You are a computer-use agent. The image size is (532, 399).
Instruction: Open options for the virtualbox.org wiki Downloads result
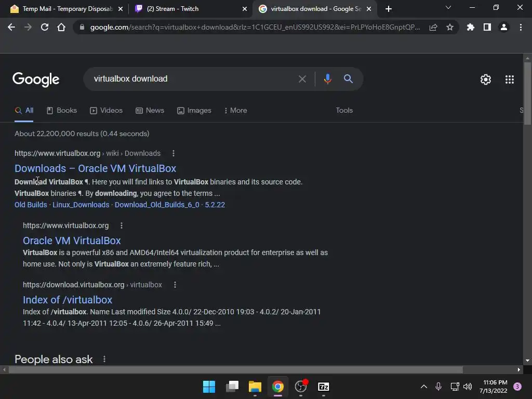(174, 153)
